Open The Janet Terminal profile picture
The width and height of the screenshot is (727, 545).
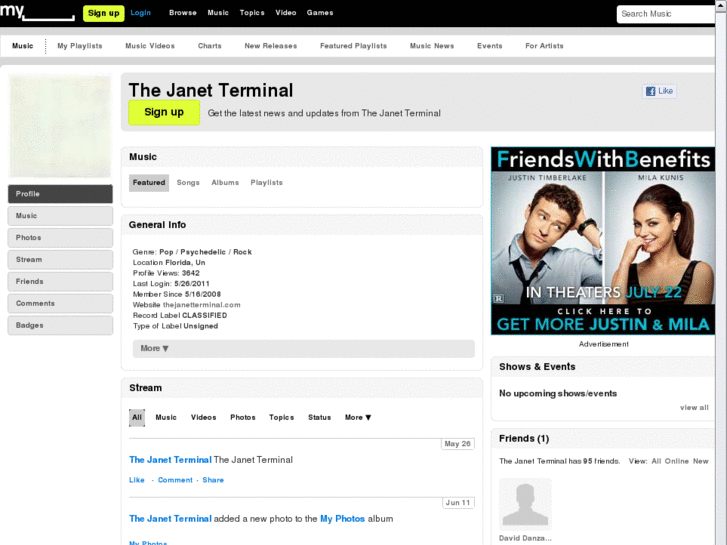pos(60,126)
